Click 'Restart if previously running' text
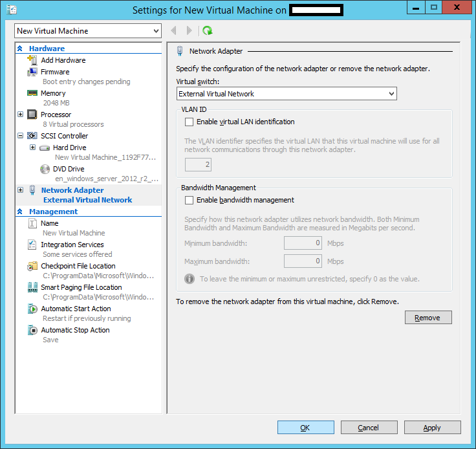 point(87,318)
